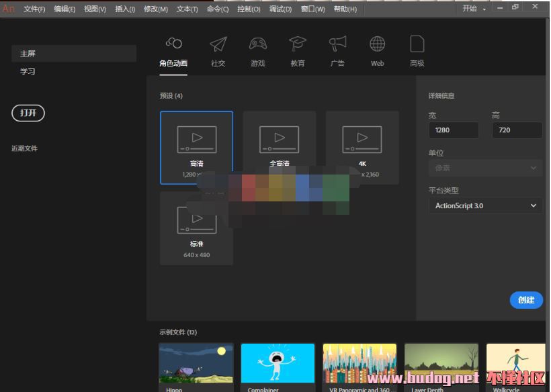This screenshot has width=551, height=392.
Task: Click the 打开 button
Action: (x=28, y=113)
